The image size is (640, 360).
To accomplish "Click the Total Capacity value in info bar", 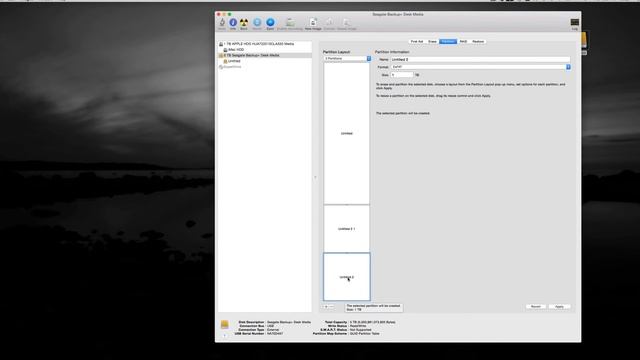I will (372, 322).
